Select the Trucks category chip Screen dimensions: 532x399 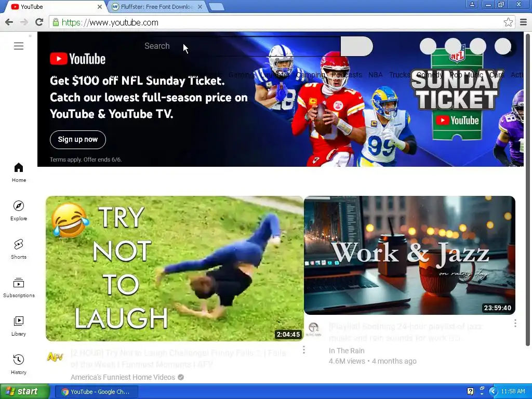click(400, 75)
